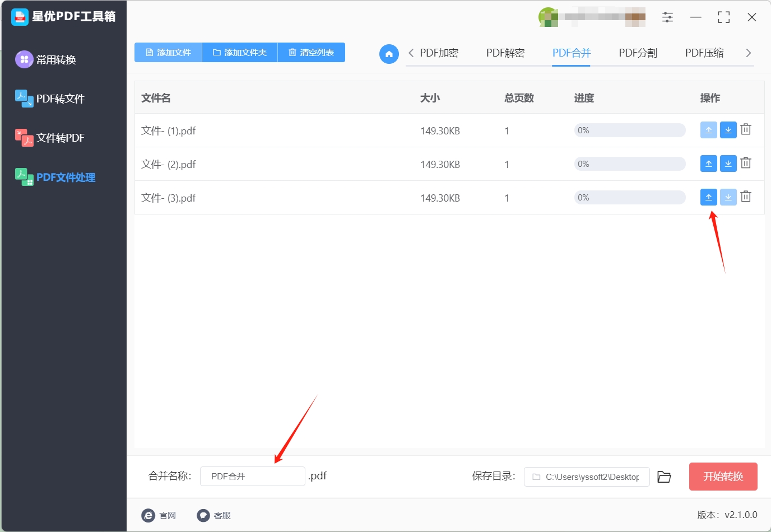Delete 文件- (2).pdf from list
The height and width of the screenshot is (532, 771).
746,163
